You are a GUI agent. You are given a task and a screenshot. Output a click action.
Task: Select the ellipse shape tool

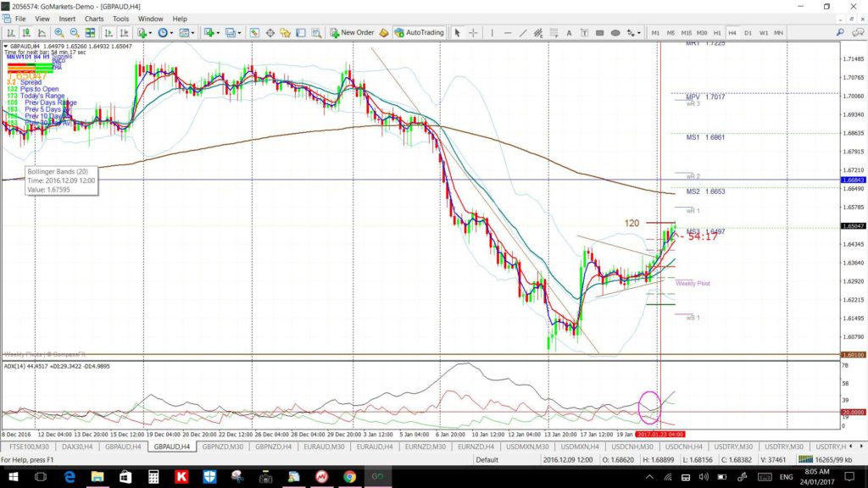coord(615,33)
